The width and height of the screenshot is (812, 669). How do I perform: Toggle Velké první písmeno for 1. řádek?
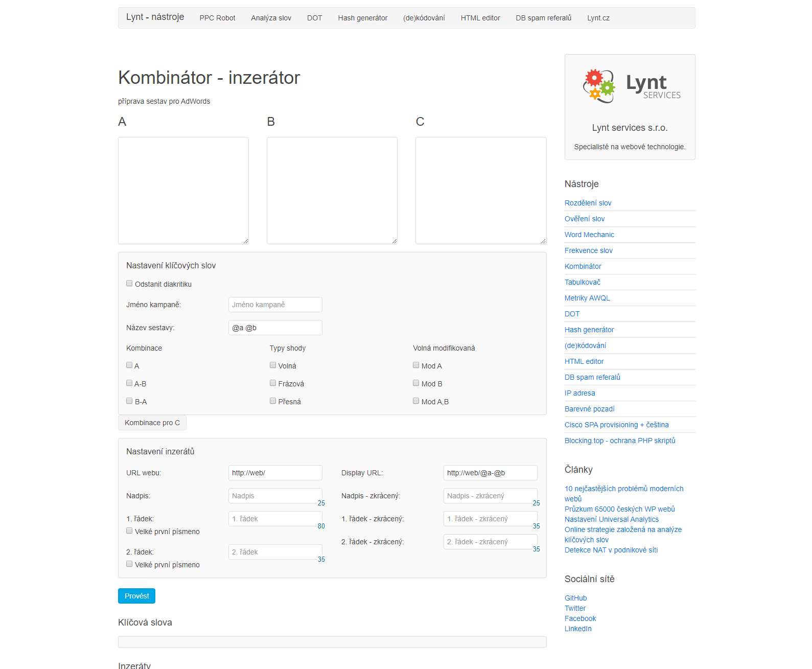pos(129,530)
